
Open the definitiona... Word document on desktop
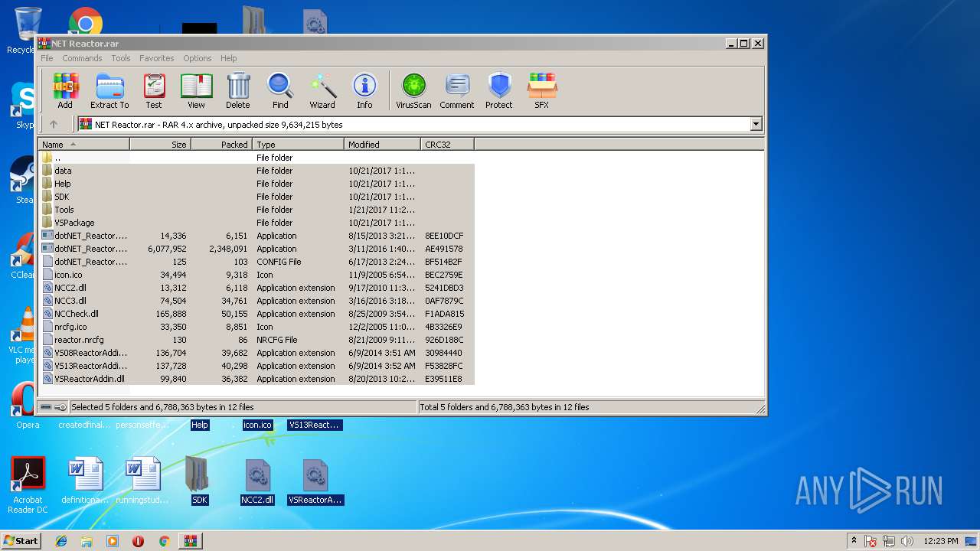(x=86, y=481)
